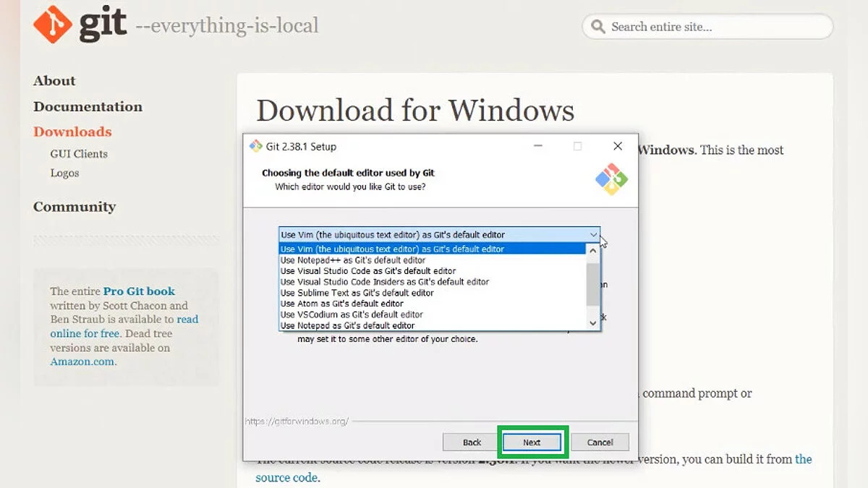Click the 'Choosing the default editor used by Git' title

[x=348, y=173]
